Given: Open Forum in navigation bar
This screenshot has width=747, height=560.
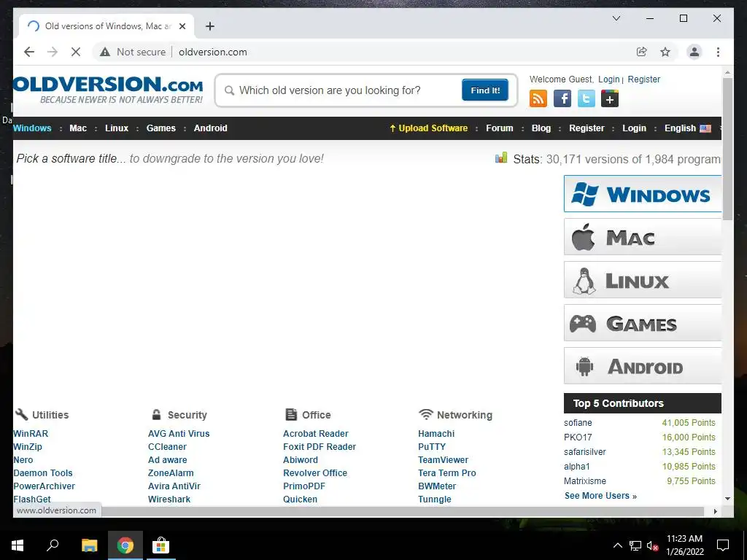Looking at the screenshot, I should click(x=499, y=128).
